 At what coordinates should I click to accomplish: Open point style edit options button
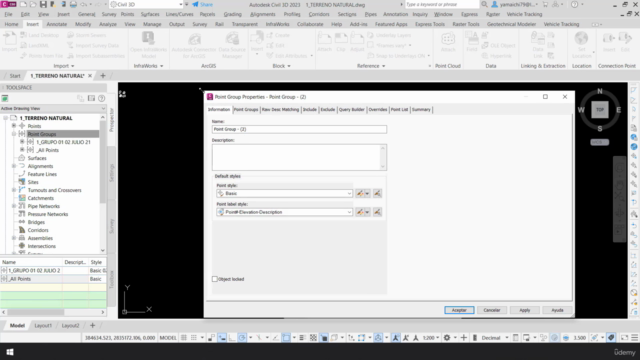[x=362, y=193]
